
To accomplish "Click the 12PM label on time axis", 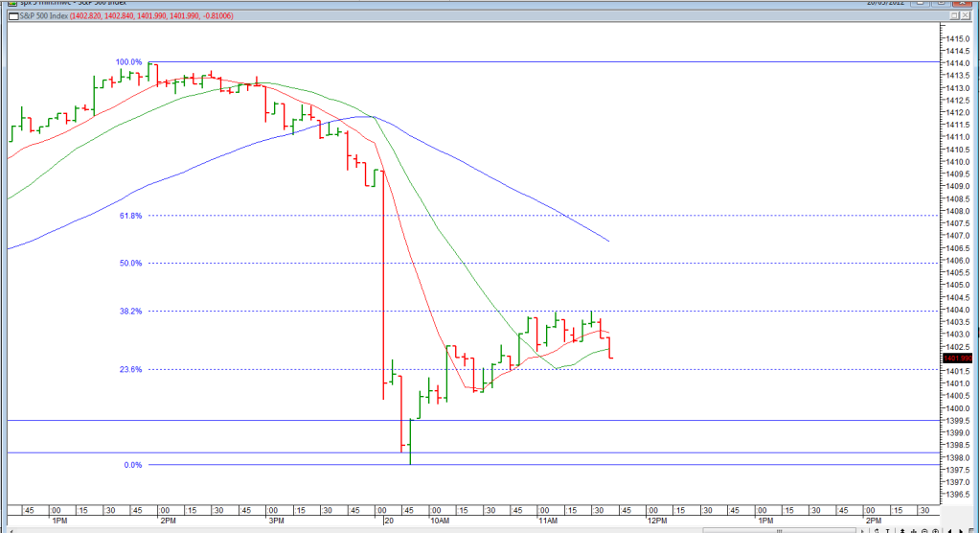I will pos(657,521).
